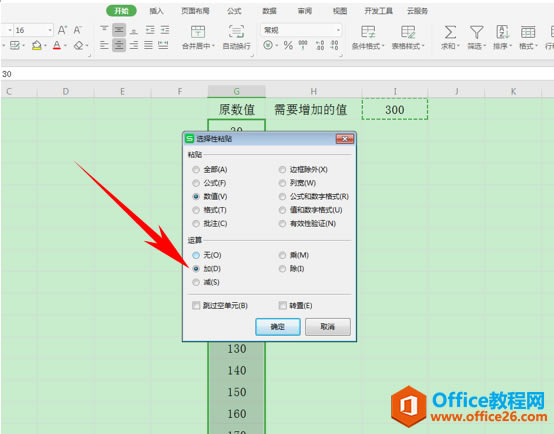
Task: Enable the Transpose (转置) checkbox
Action: pos(282,305)
